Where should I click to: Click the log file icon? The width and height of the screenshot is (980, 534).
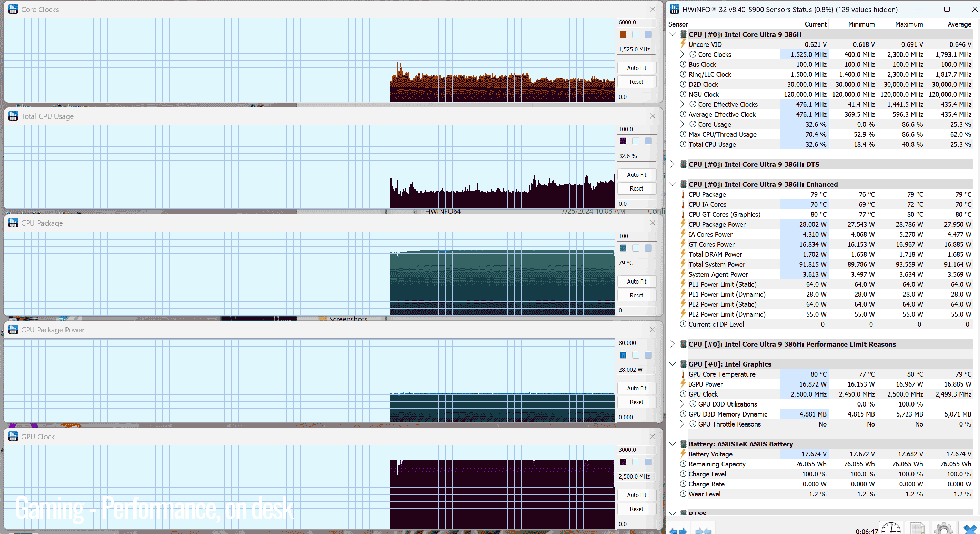(917, 528)
